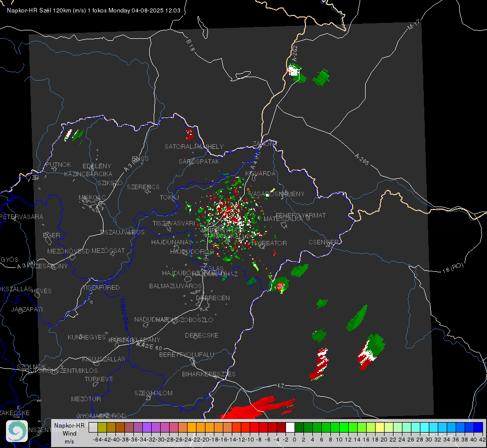Select the SÁROSPATAK label

click(x=199, y=161)
